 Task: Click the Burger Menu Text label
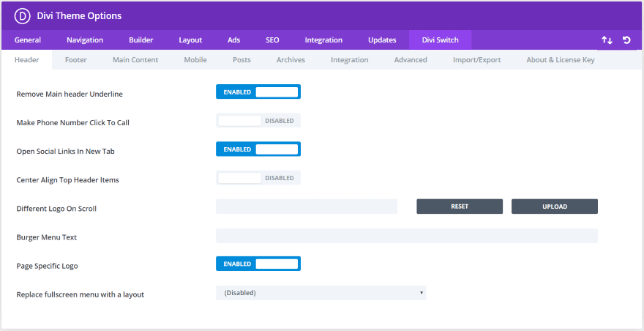point(47,237)
